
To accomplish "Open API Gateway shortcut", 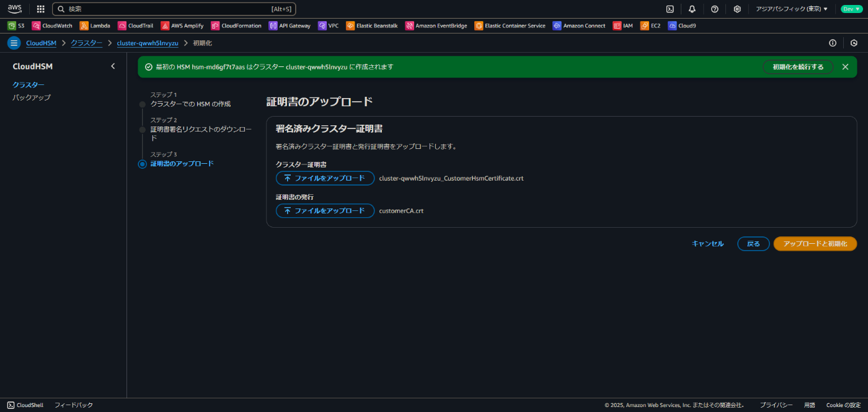I will coord(290,26).
